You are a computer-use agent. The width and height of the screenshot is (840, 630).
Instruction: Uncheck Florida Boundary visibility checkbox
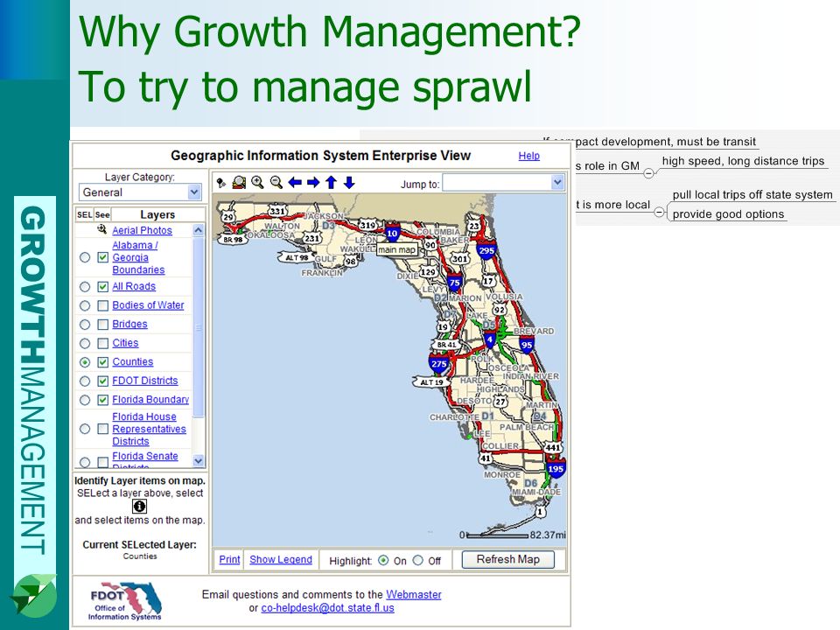103,400
